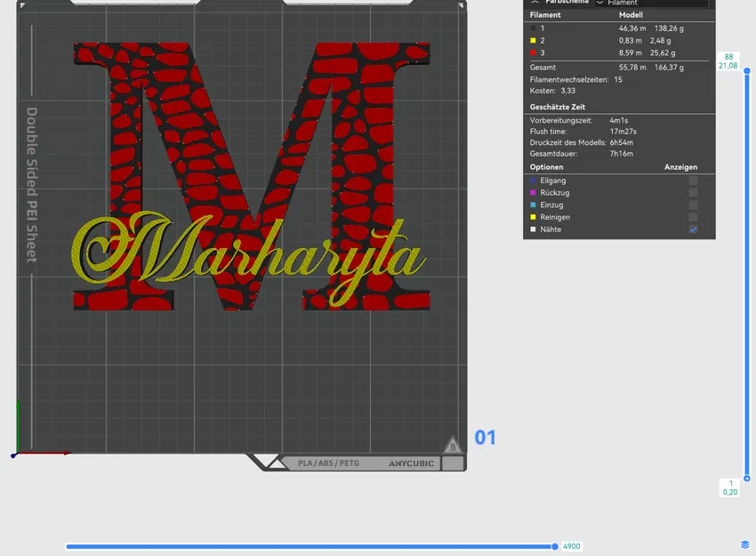The width and height of the screenshot is (756, 556).
Task: Uncheck the Nähte display checkbox
Action: (693, 230)
